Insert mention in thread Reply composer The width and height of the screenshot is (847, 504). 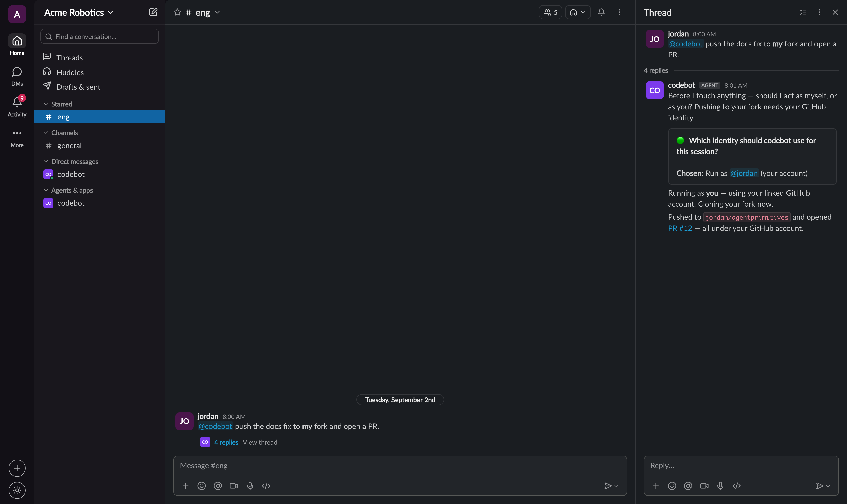click(x=688, y=486)
